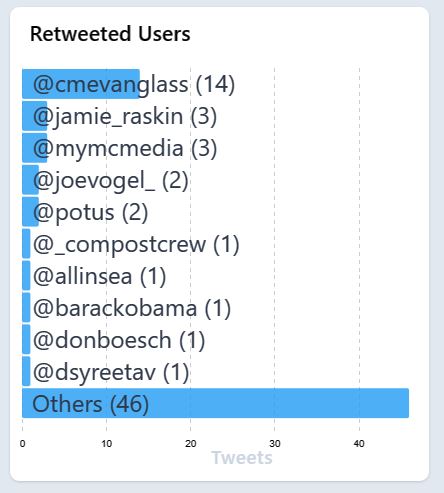Click the Retweeted Users chart title
Screen dimensions: 444x493
tap(110, 34)
